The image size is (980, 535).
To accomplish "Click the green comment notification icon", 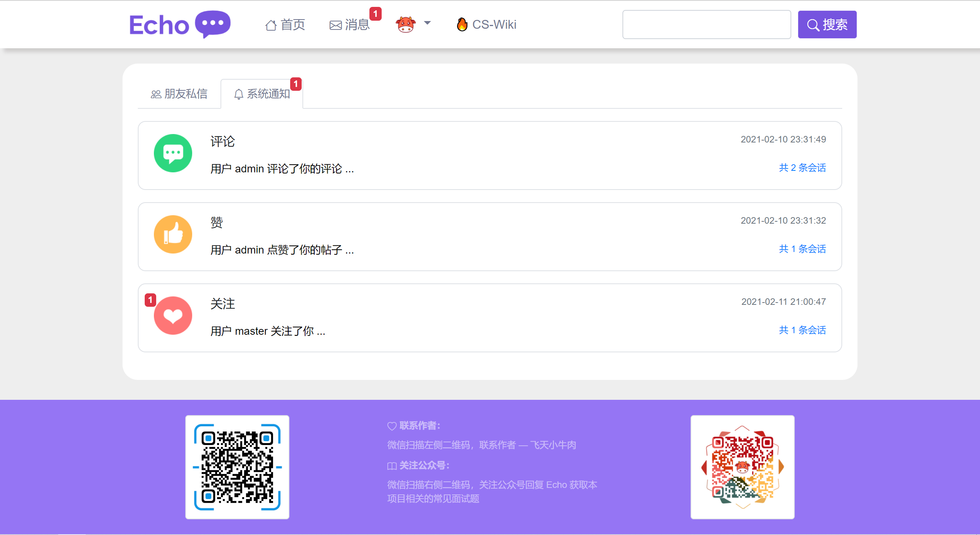I will (x=173, y=153).
